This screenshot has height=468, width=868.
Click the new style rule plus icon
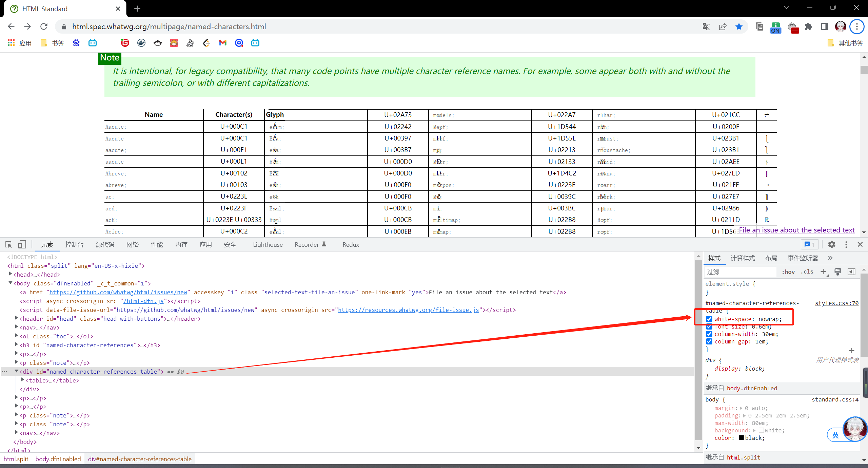point(823,272)
